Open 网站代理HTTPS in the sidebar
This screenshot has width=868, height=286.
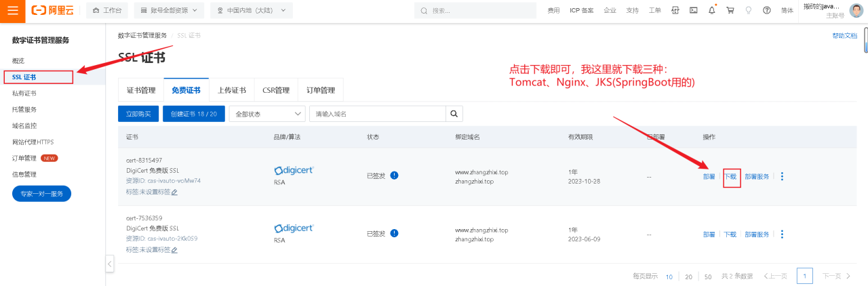pyautogui.click(x=33, y=142)
